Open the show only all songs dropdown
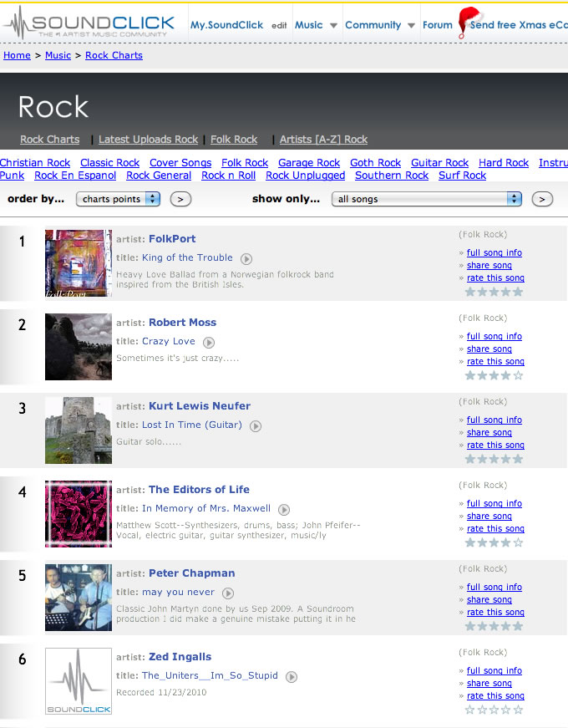The image size is (568, 728). pyautogui.click(x=427, y=199)
